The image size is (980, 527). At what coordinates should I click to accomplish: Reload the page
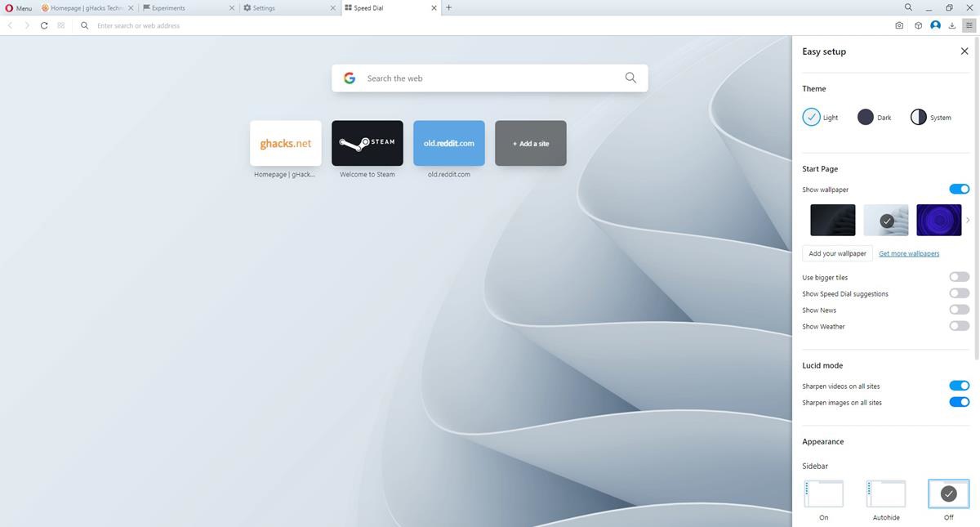point(44,25)
